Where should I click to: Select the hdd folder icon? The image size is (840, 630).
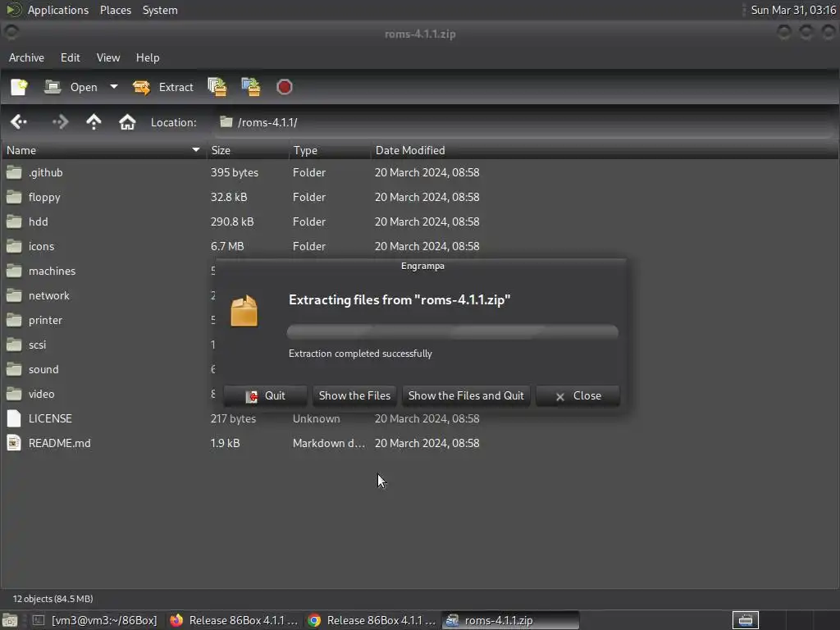tap(14, 221)
